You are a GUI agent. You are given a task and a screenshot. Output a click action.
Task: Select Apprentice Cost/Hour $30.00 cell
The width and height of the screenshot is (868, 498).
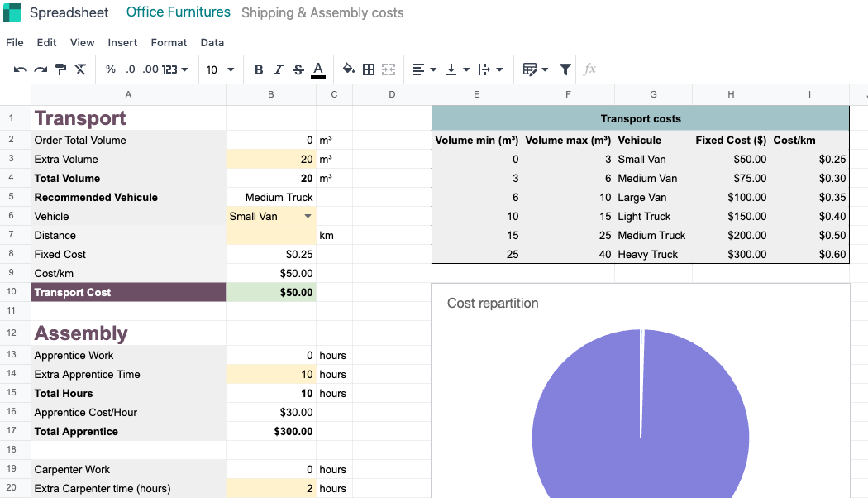[271, 413]
